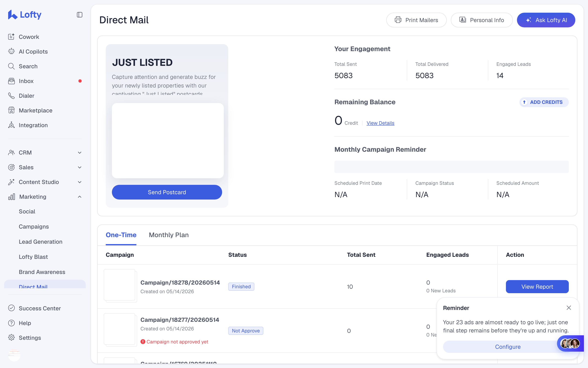Image resolution: width=588 pixels, height=368 pixels.
Task: Click the ADD CREDITS button
Action: point(544,102)
